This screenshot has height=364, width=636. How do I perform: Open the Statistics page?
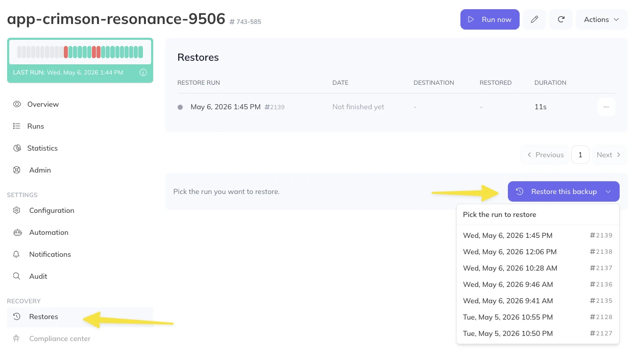42,148
